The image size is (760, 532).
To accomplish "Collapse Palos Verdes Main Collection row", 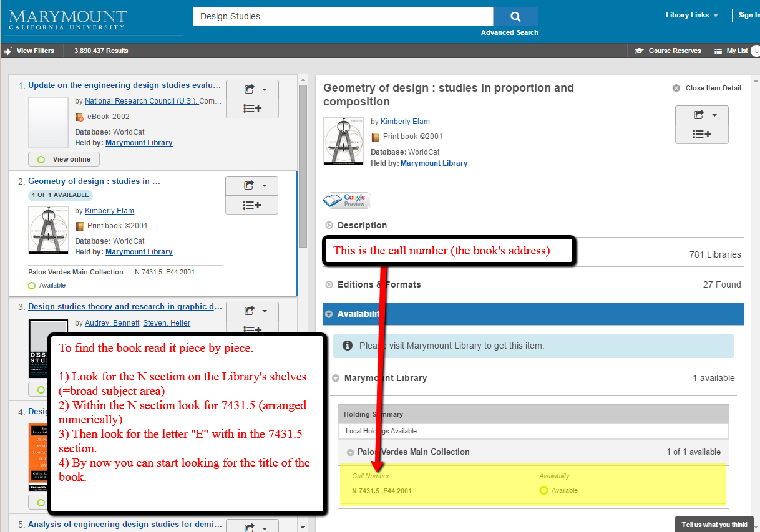I will (349, 452).
